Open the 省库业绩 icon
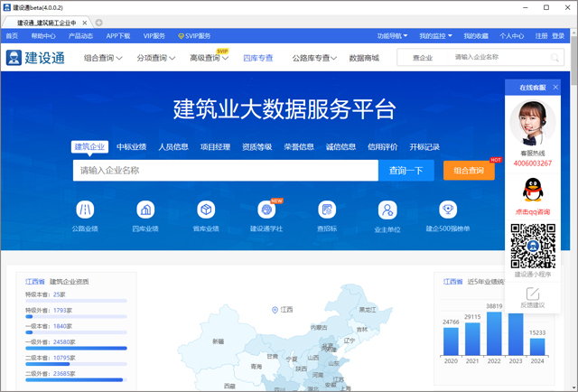Viewport: 578px width, 392px height. (x=206, y=210)
